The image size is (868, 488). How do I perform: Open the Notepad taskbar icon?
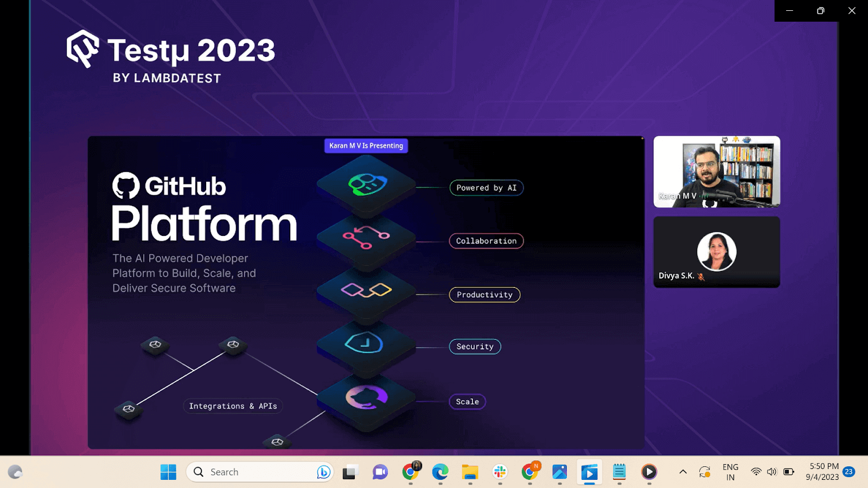click(x=619, y=472)
